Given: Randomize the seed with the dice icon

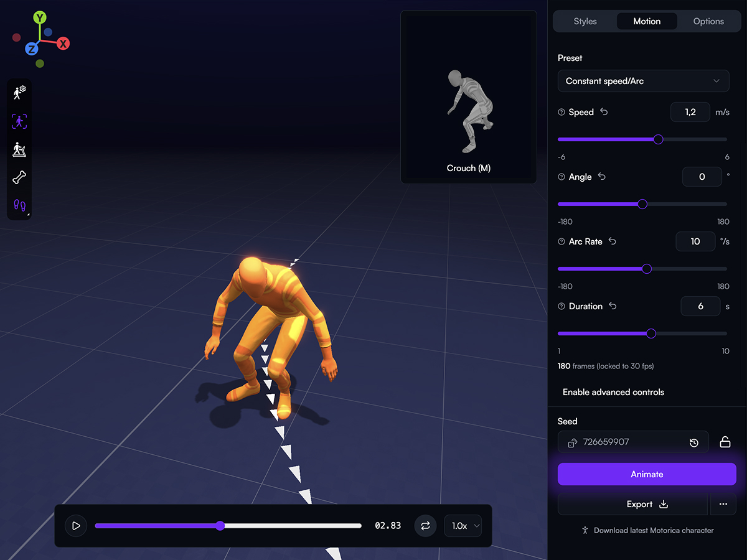Looking at the screenshot, I should (x=572, y=442).
